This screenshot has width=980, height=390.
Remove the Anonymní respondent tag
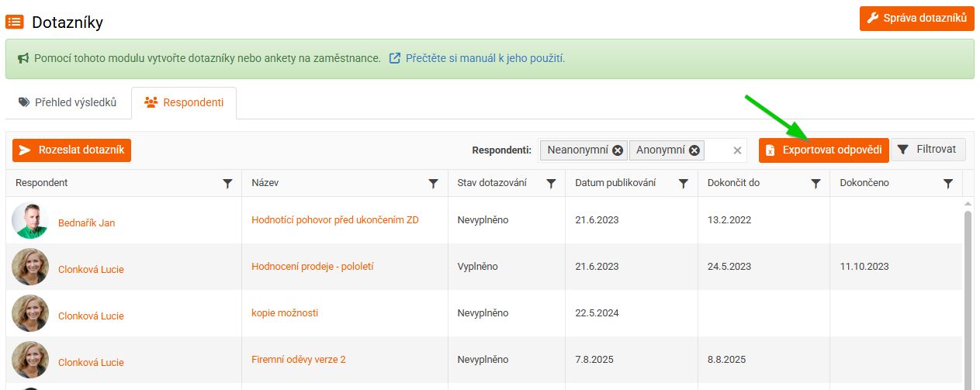click(x=694, y=150)
